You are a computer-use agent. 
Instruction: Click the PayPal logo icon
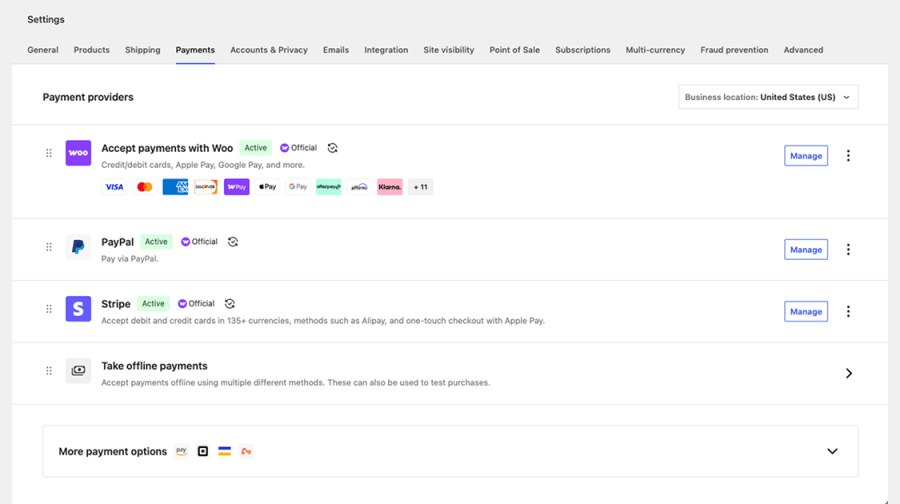tap(78, 247)
